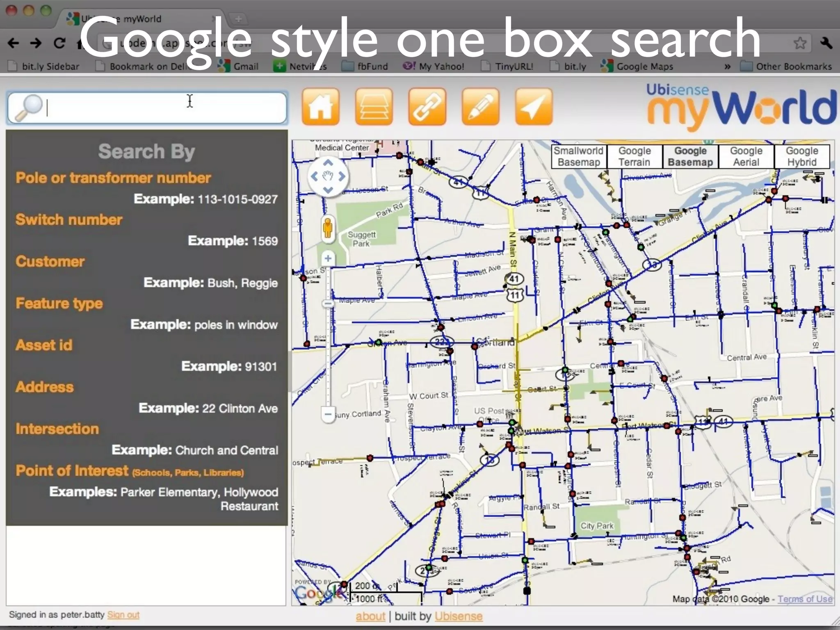Image resolution: width=840 pixels, height=630 pixels.
Task: Click the City Park map label
Action: 597,526
